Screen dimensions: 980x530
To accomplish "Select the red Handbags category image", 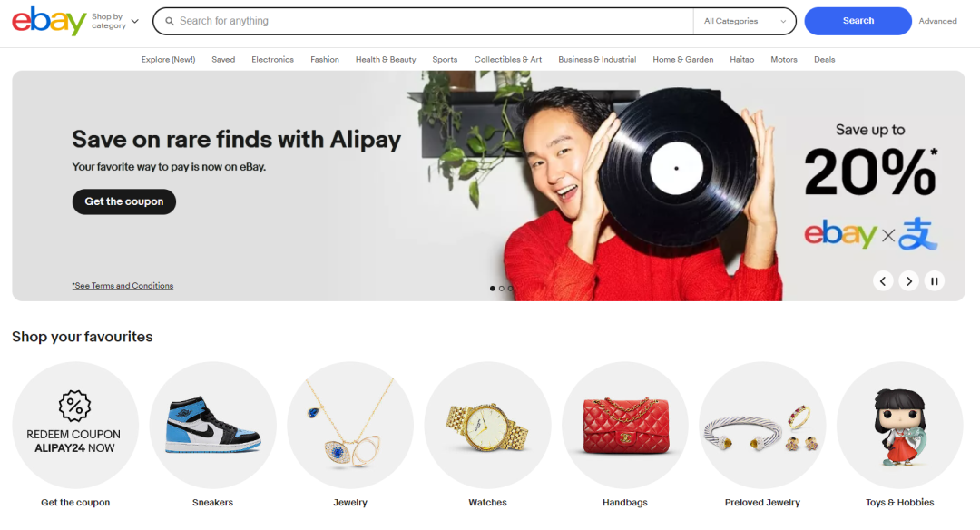I will 625,425.
